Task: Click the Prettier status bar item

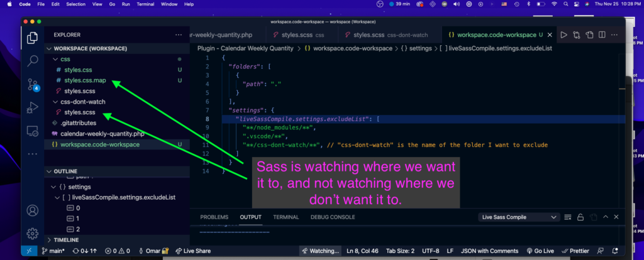Action: [575, 251]
